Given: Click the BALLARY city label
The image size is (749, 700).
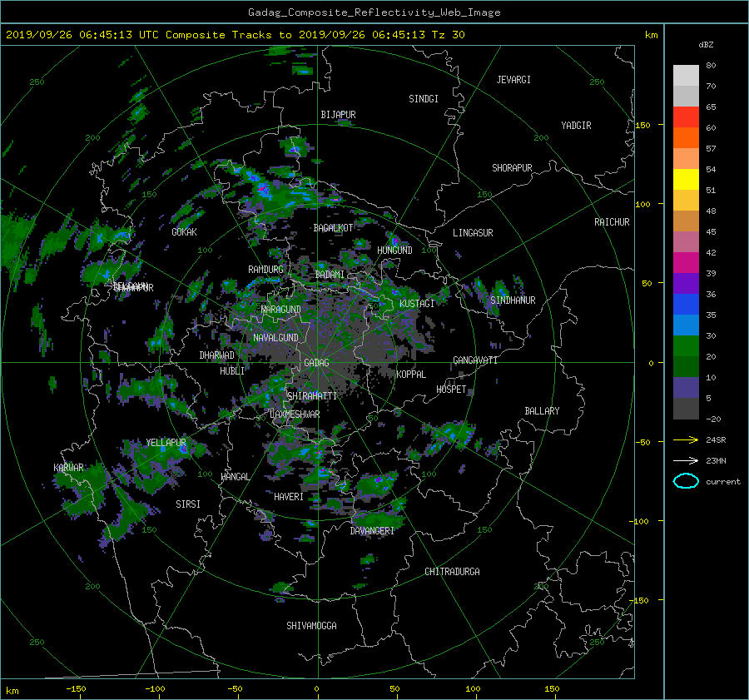Looking at the screenshot, I should coord(542,411).
